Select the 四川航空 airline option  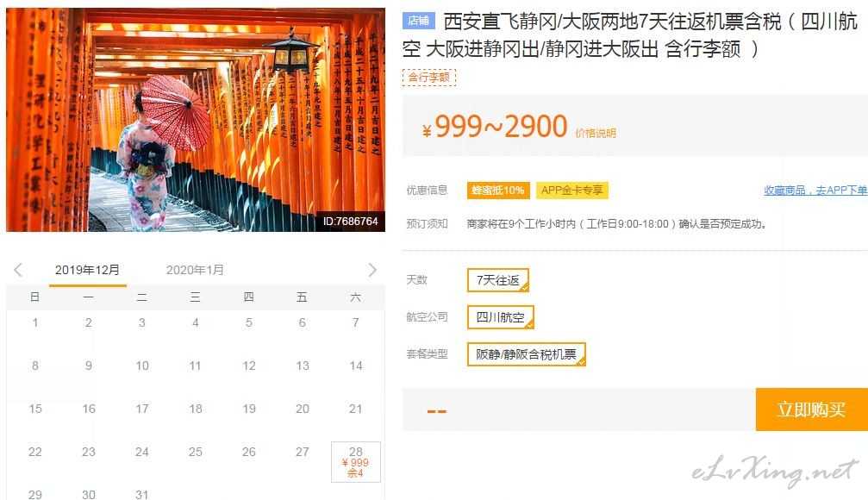(501, 317)
